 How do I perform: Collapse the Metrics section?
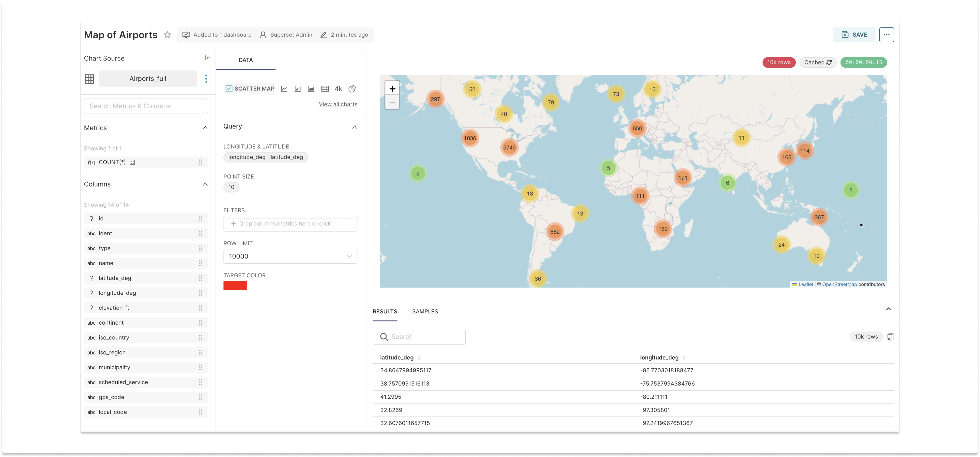205,128
